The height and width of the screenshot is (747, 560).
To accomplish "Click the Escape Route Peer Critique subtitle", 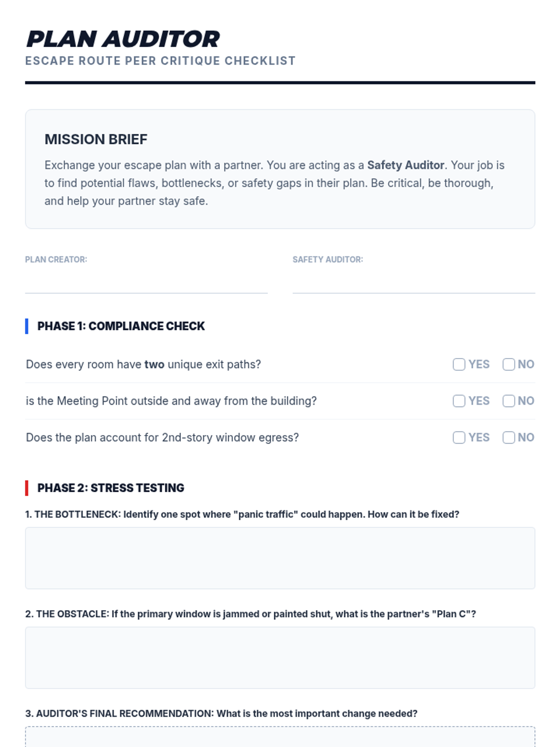I will (160, 61).
